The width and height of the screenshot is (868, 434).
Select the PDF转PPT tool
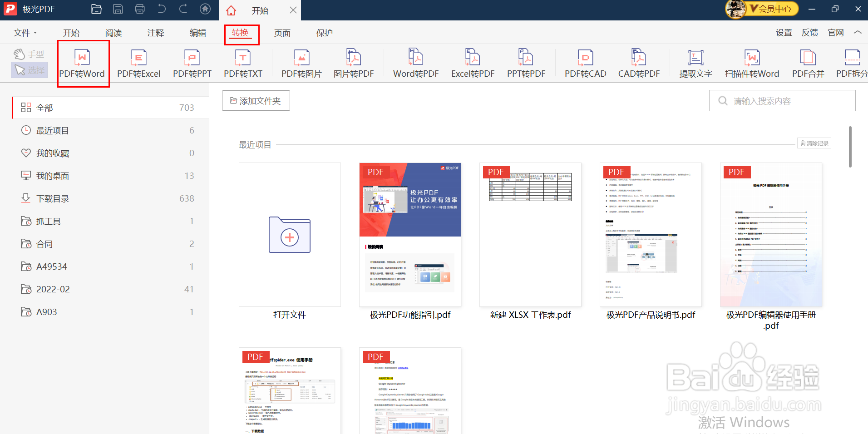192,64
